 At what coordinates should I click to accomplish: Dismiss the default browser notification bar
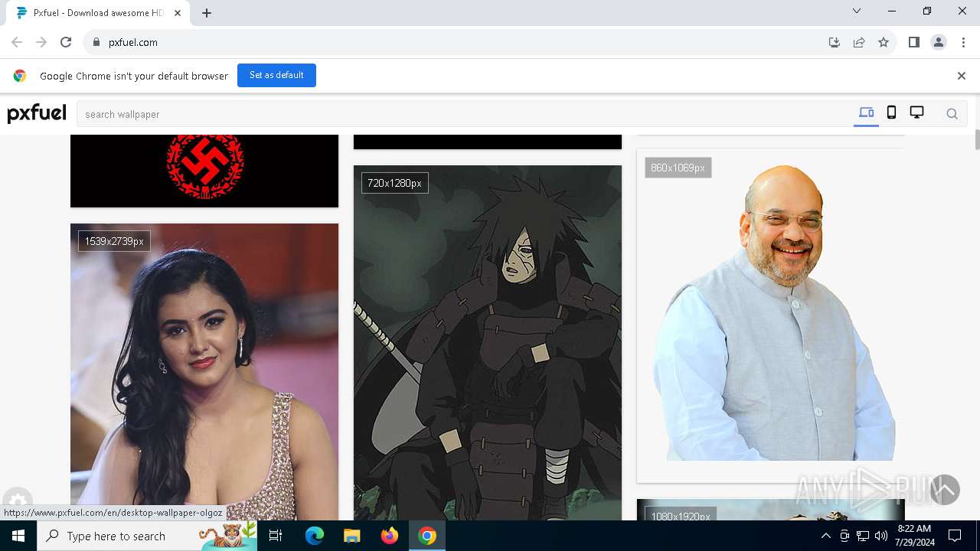pyautogui.click(x=962, y=76)
